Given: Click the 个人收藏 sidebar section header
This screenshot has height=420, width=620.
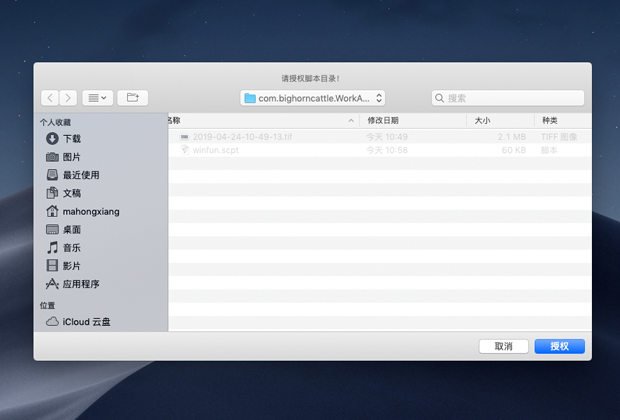Looking at the screenshot, I should point(55,122).
